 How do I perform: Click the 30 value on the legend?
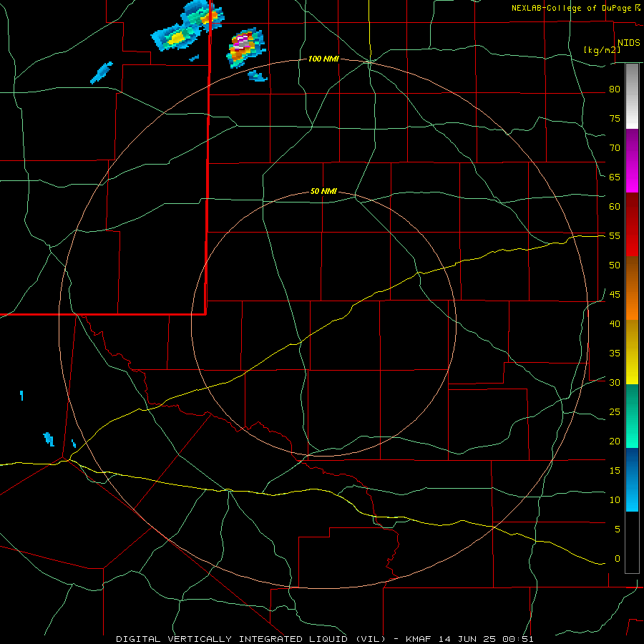tap(615, 382)
